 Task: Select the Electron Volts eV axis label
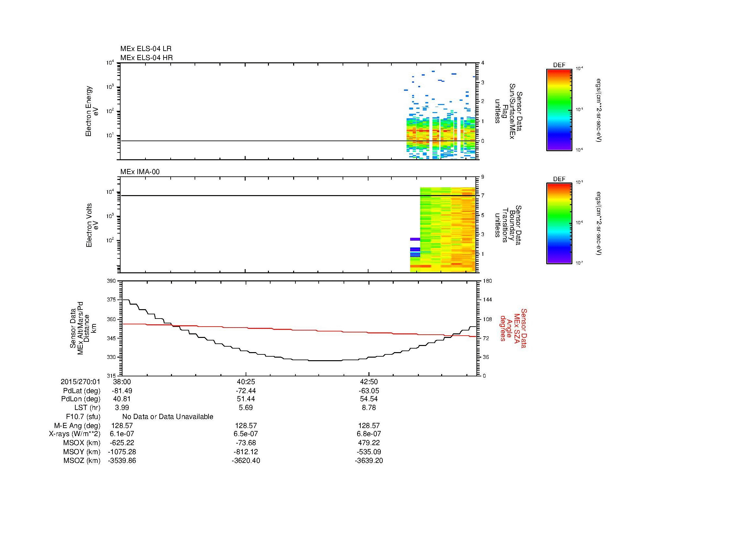click(x=92, y=225)
